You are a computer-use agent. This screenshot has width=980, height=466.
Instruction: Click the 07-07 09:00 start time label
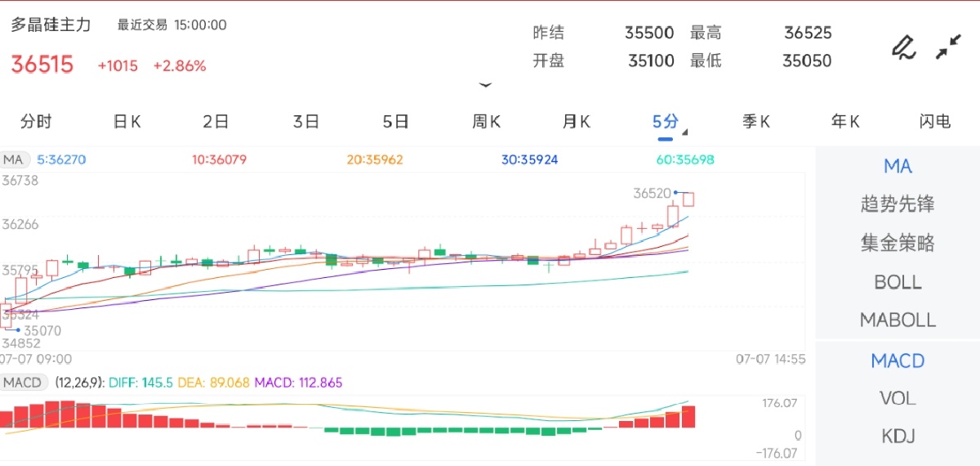click(36, 359)
